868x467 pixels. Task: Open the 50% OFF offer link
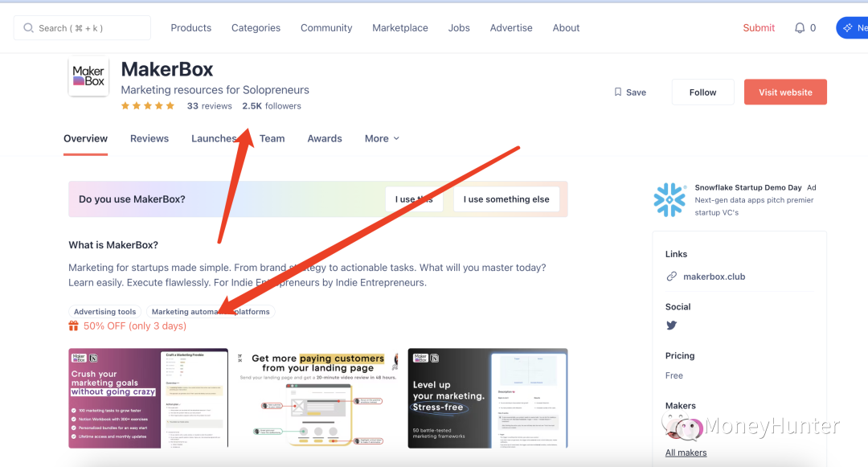point(134,326)
